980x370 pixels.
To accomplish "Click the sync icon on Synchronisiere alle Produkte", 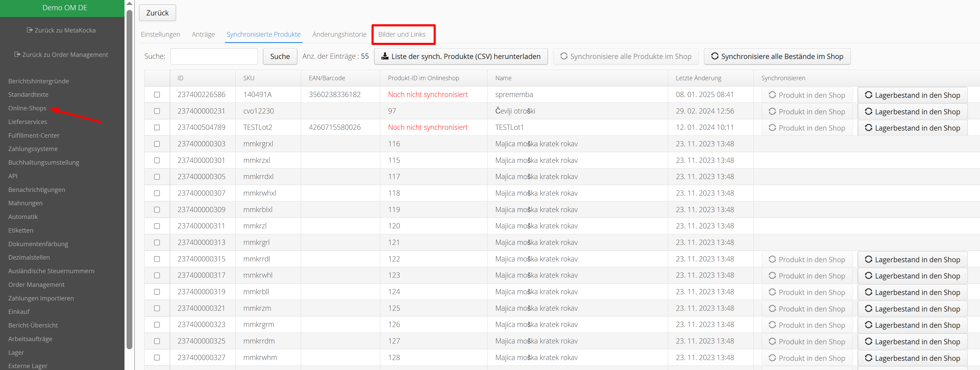I will pyautogui.click(x=564, y=56).
